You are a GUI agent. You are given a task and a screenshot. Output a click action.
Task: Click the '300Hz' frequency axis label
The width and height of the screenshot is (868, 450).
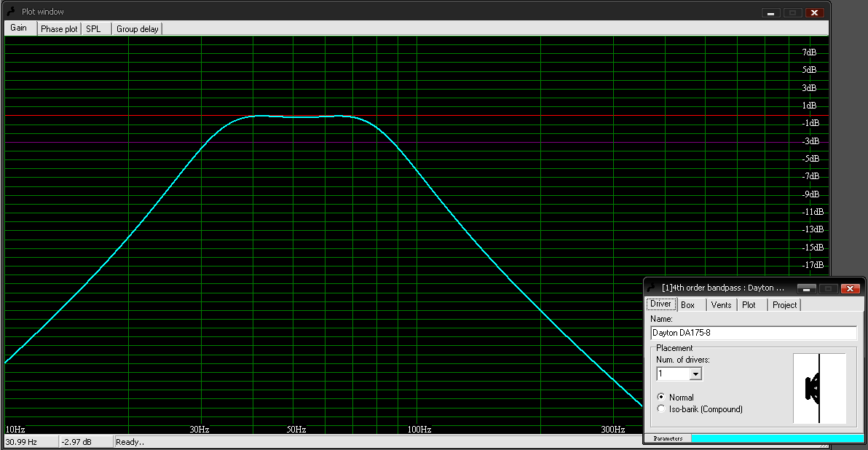(x=613, y=430)
